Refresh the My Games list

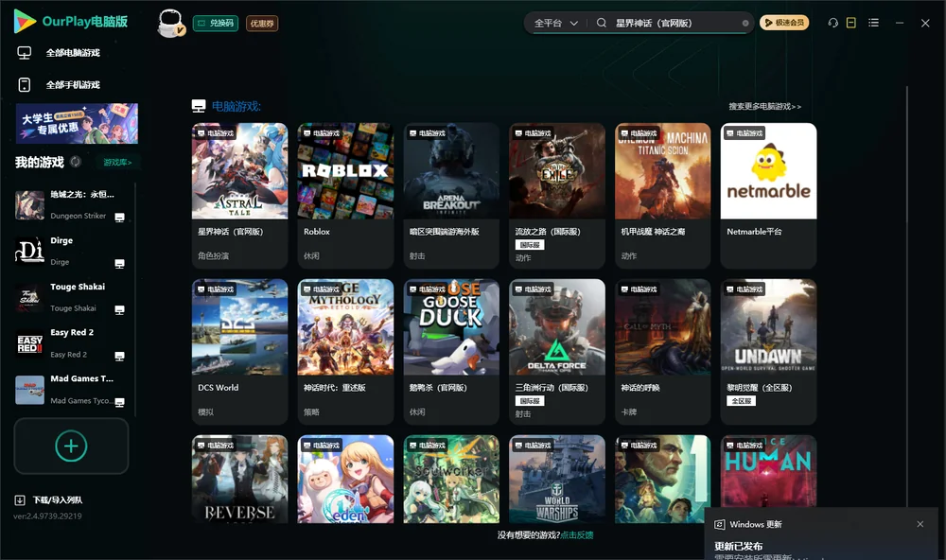pyautogui.click(x=76, y=162)
